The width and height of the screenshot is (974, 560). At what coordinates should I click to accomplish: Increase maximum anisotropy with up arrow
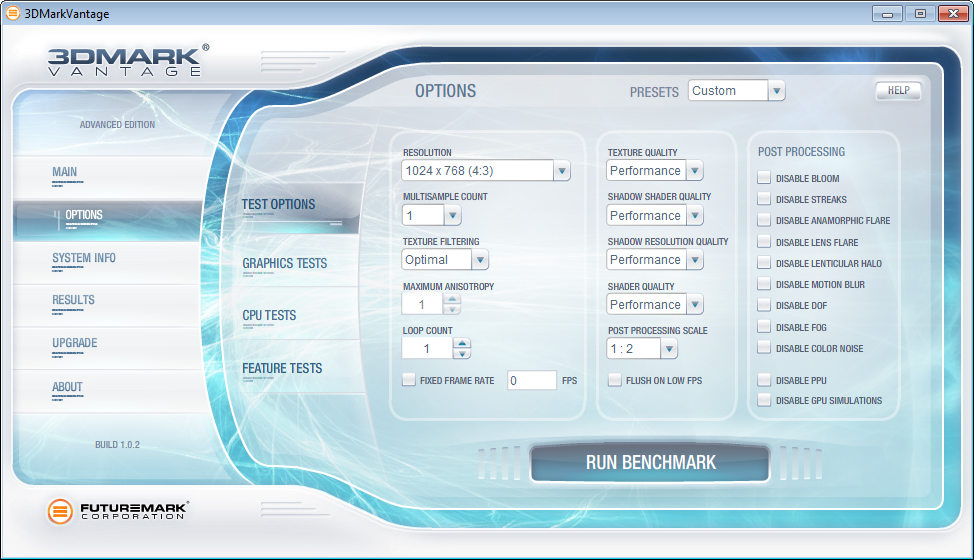pyautogui.click(x=452, y=299)
